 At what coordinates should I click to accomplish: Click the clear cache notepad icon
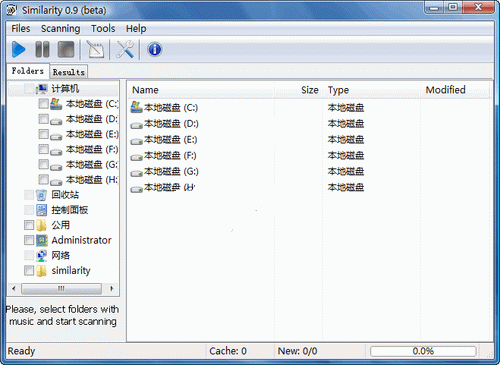coord(95,50)
